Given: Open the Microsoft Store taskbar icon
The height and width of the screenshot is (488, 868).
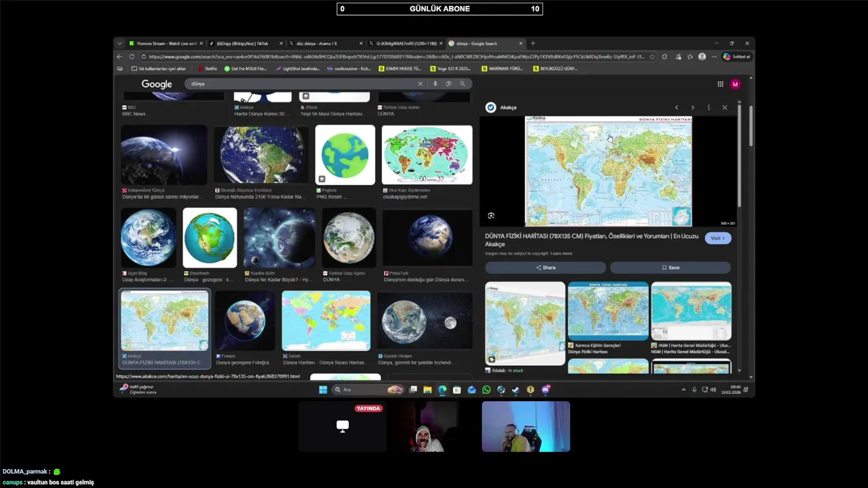Looking at the screenshot, I should [x=457, y=390].
